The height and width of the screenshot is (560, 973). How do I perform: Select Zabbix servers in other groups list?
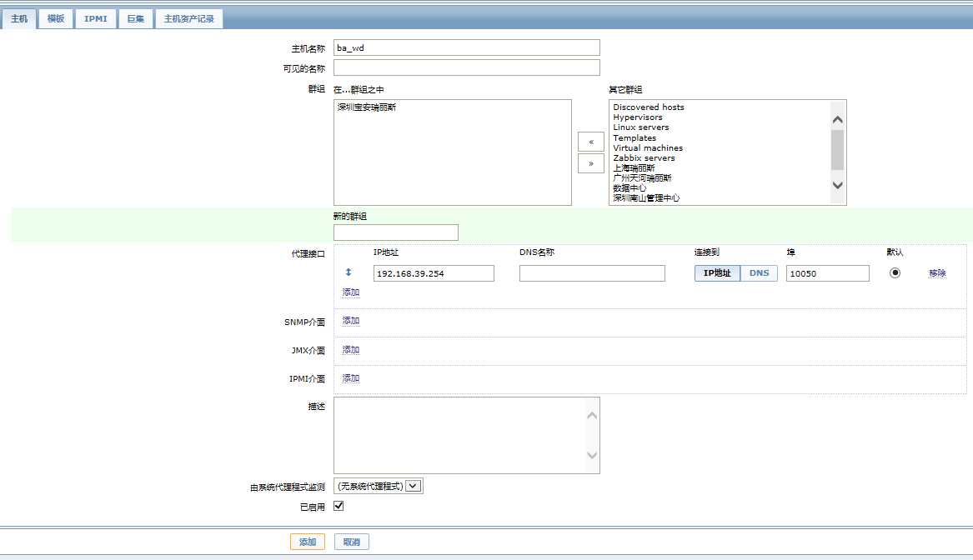tap(644, 158)
